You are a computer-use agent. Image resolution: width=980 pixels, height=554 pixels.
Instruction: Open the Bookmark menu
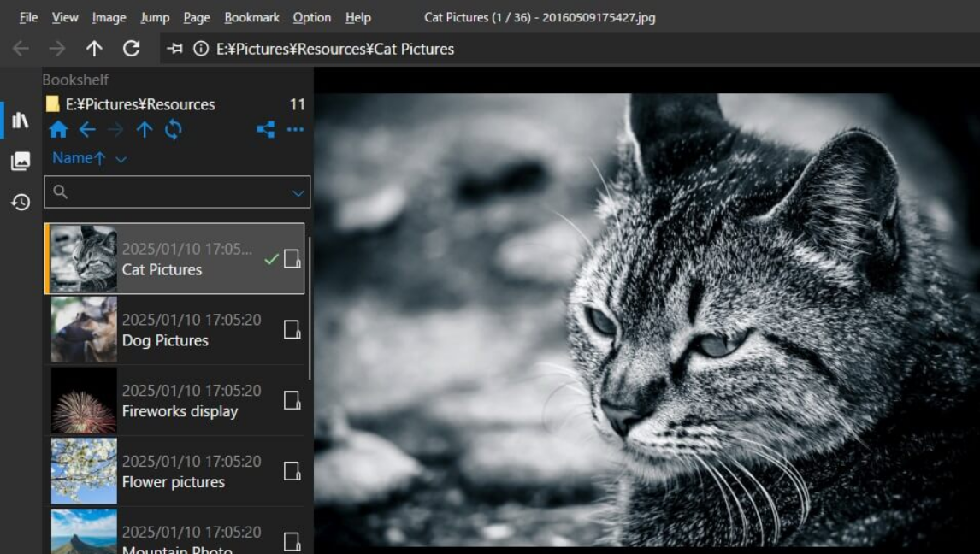251,17
